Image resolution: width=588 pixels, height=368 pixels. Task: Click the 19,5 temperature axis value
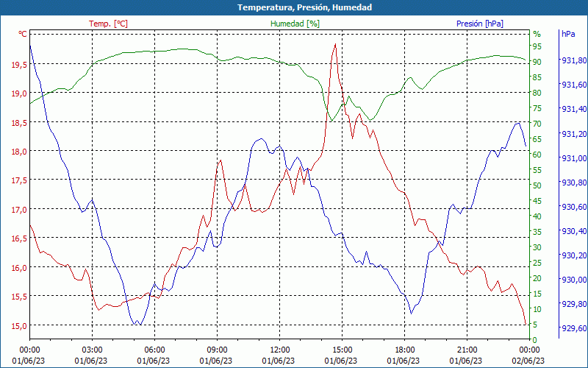(x=19, y=65)
